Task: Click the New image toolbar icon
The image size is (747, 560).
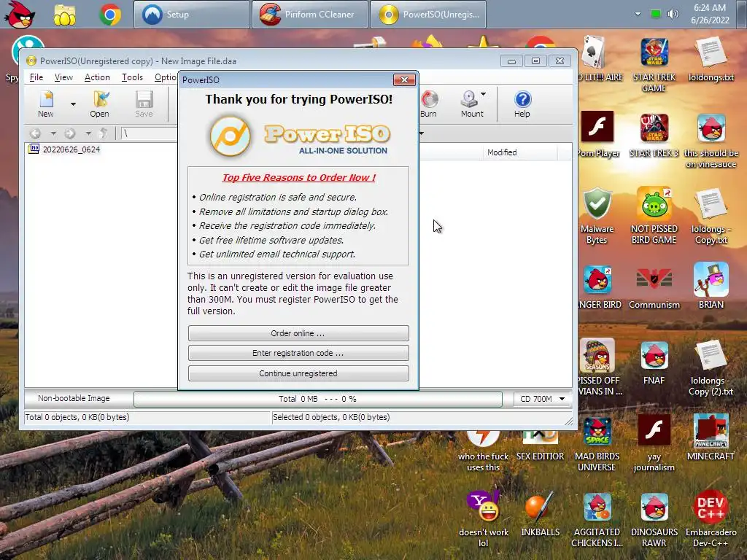Action: pos(46,104)
